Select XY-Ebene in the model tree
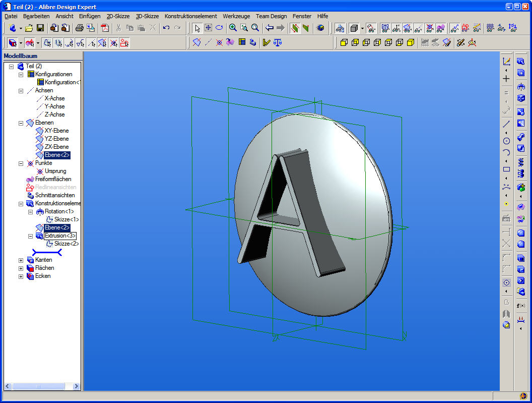The width and height of the screenshot is (532, 403). 56,131
